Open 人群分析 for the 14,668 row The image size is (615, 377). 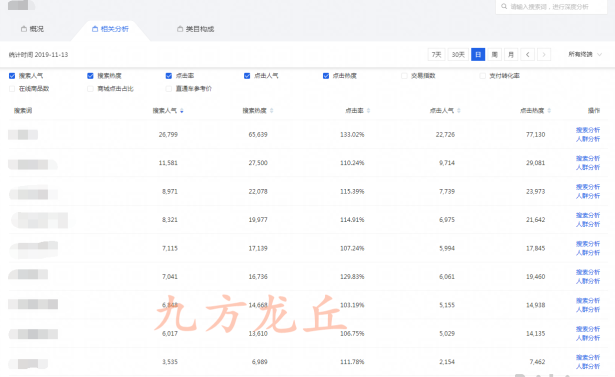pos(588,310)
